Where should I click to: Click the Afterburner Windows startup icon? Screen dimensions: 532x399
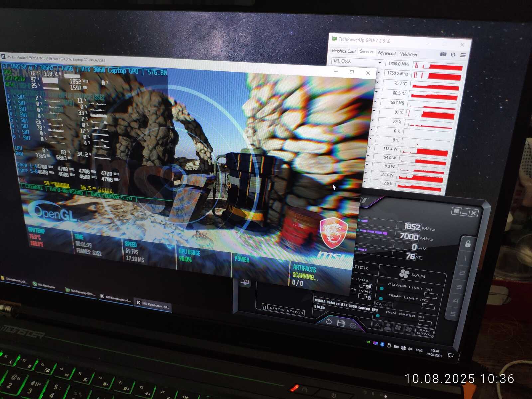[x=456, y=211]
